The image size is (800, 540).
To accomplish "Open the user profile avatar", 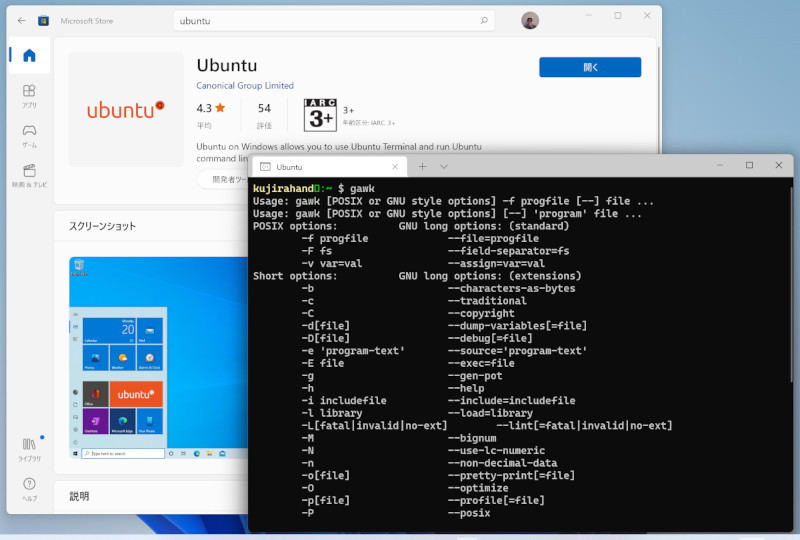I will click(530, 20).
